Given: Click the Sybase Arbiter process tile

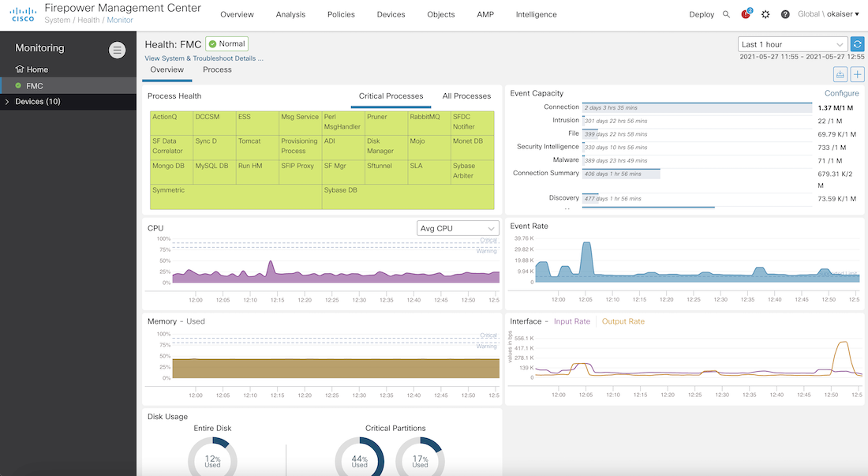Looking at the screenshot, I should point(473,172).
